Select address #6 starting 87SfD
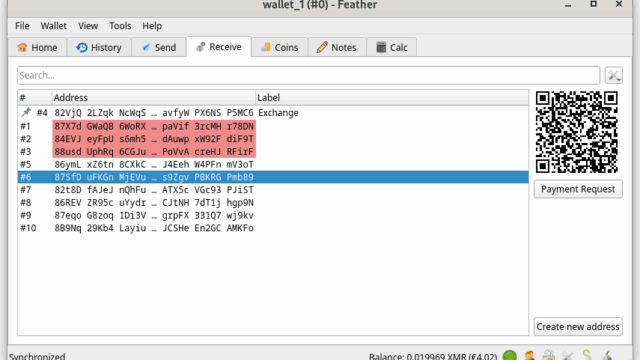The image size is (640, 360). coord(273,177)
